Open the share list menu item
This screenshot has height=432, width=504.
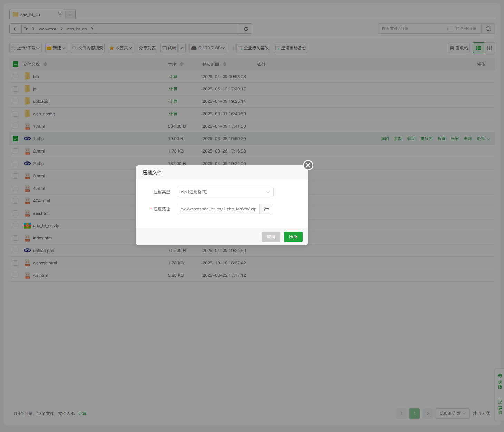click(147, 48)
